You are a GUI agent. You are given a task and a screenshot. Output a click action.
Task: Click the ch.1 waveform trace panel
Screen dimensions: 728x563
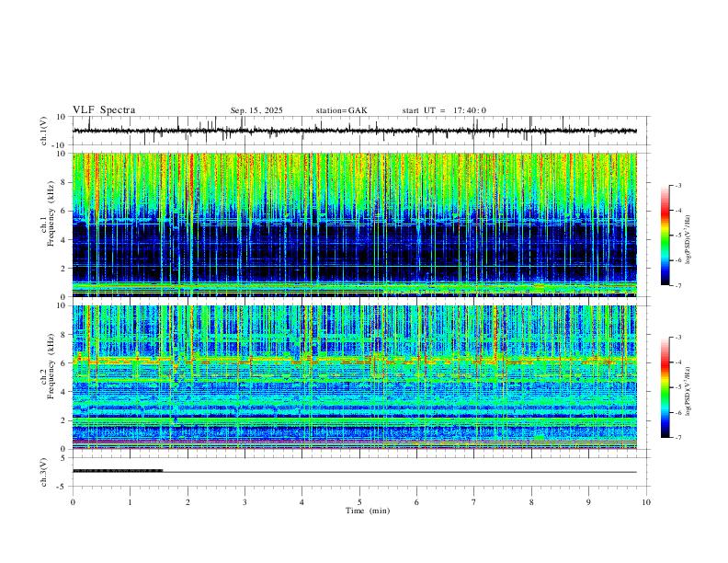click(x=360, y=131)
